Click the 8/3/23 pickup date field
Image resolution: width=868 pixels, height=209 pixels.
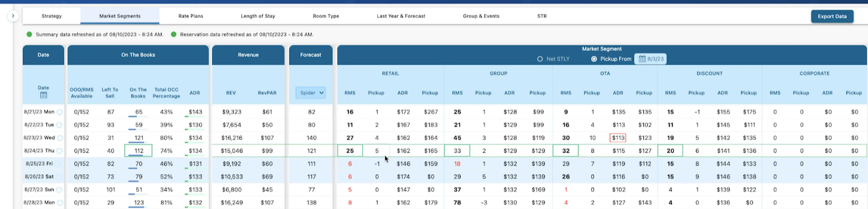(x=655, y=59)
